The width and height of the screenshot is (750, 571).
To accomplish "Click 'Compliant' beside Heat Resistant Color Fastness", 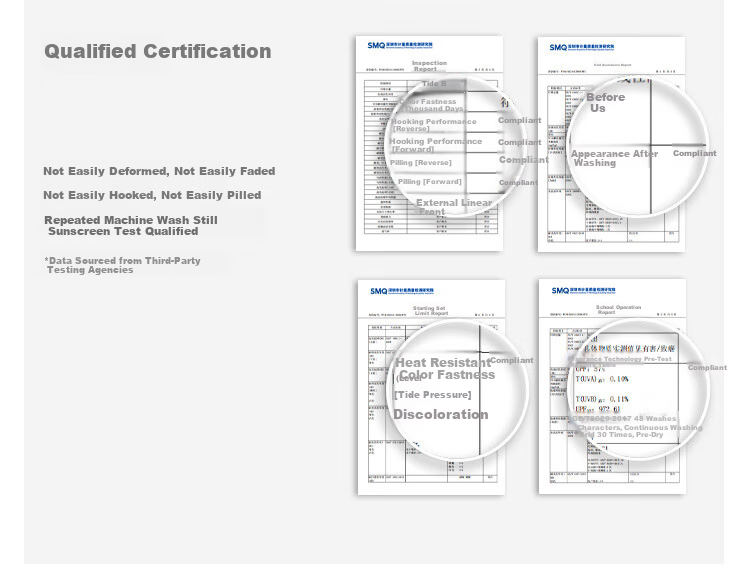I will pyautogui.click(x=511, y=361).
